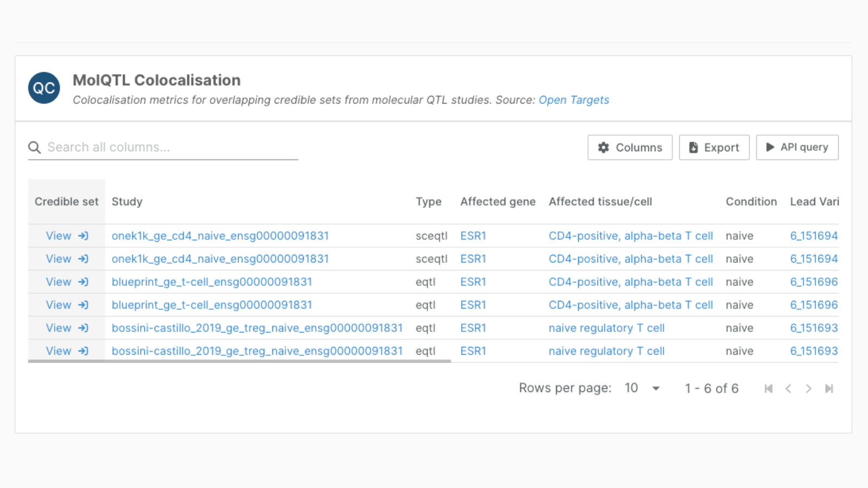Jump to the first page icon
Screen dimensions: 868x488
point(768,388)
